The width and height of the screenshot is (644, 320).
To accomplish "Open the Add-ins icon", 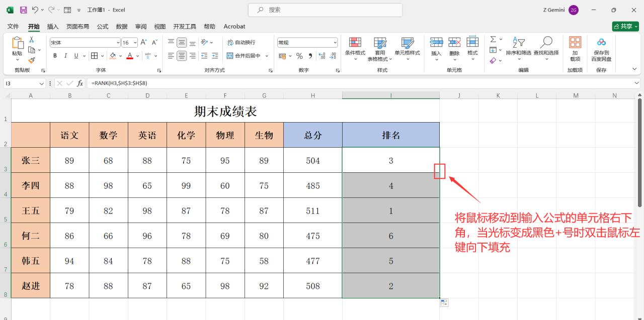I will click(x=575, y=42).
